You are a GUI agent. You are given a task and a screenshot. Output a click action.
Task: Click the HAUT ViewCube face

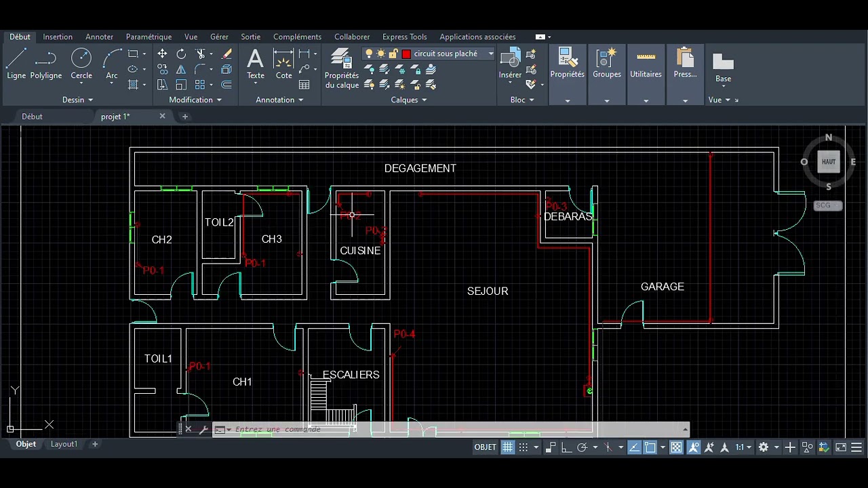click(829, 162)
